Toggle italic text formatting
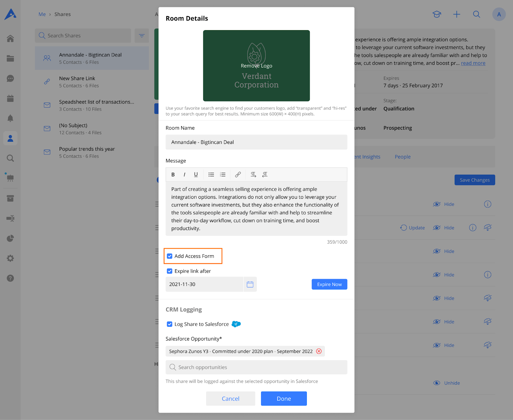513x420 pixels. point(184,175)
